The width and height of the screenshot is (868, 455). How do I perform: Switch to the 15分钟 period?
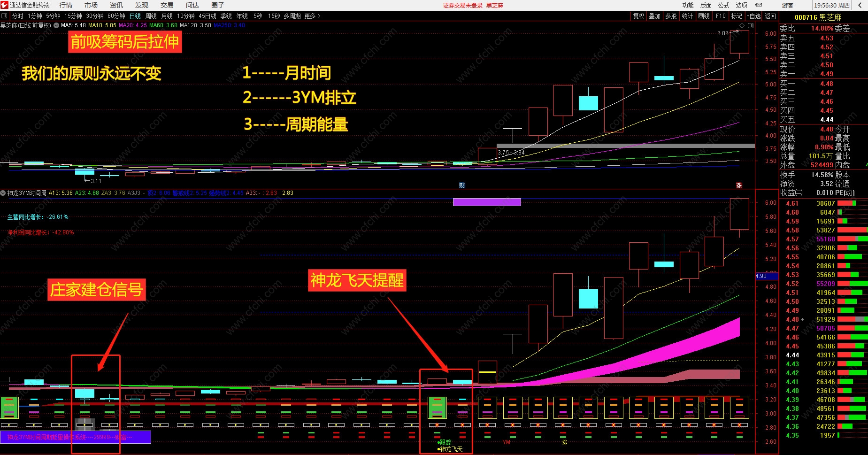pyautogui.click(x=73, y=16)
